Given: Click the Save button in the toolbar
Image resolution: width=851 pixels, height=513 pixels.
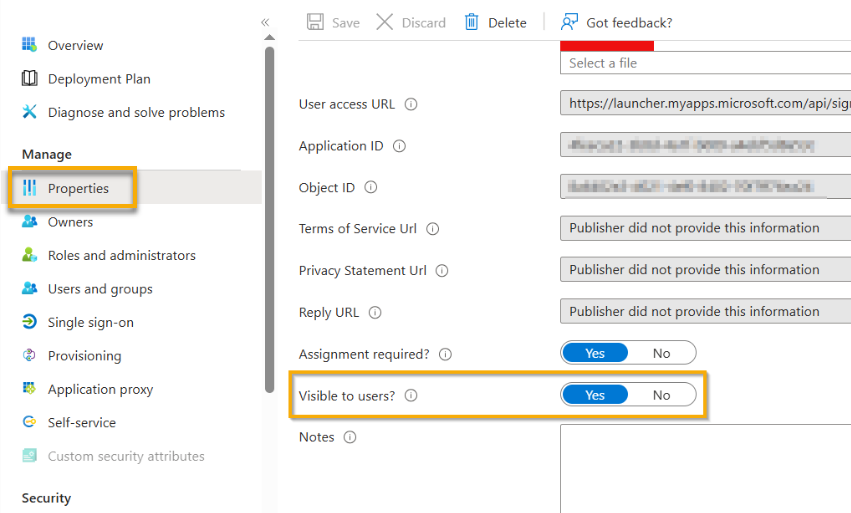Looking at the screenshot, I should click(333, 22).
